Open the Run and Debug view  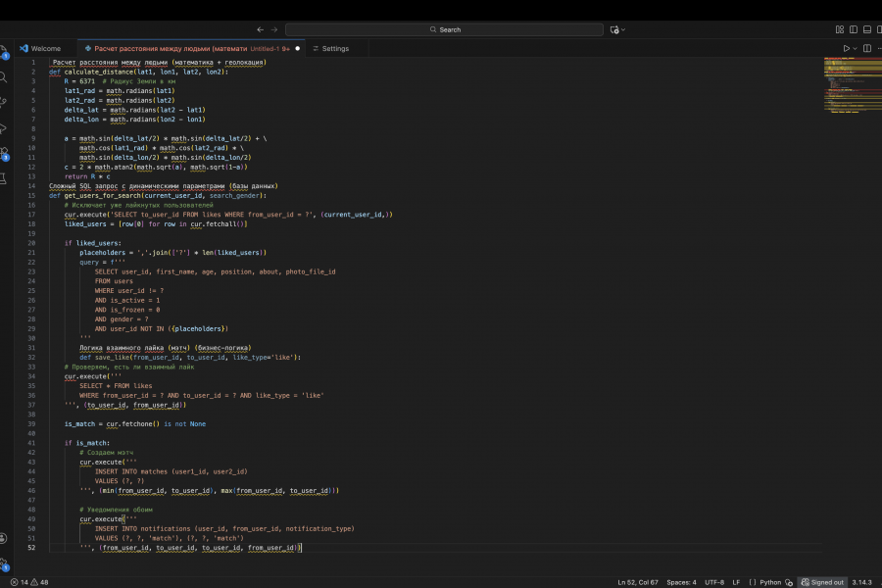click(4, 127)
